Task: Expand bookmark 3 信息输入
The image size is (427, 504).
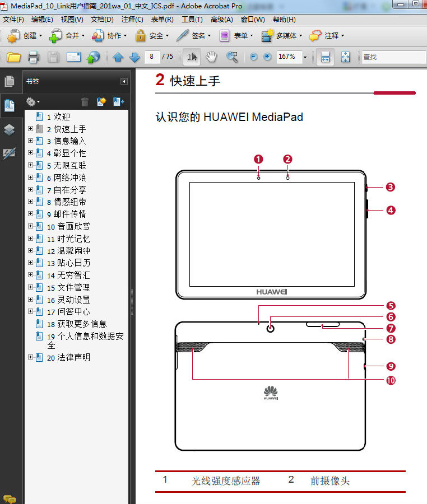Action: tap(30, 141)
